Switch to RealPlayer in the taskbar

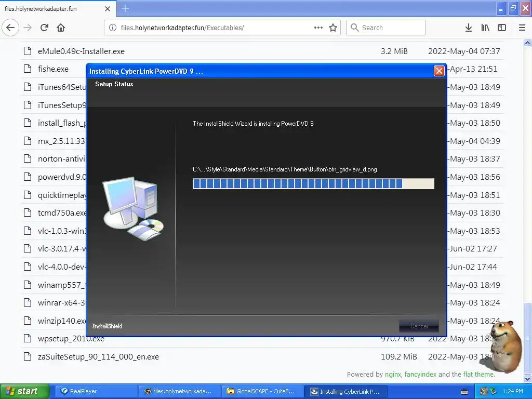[x=96, y=391]
